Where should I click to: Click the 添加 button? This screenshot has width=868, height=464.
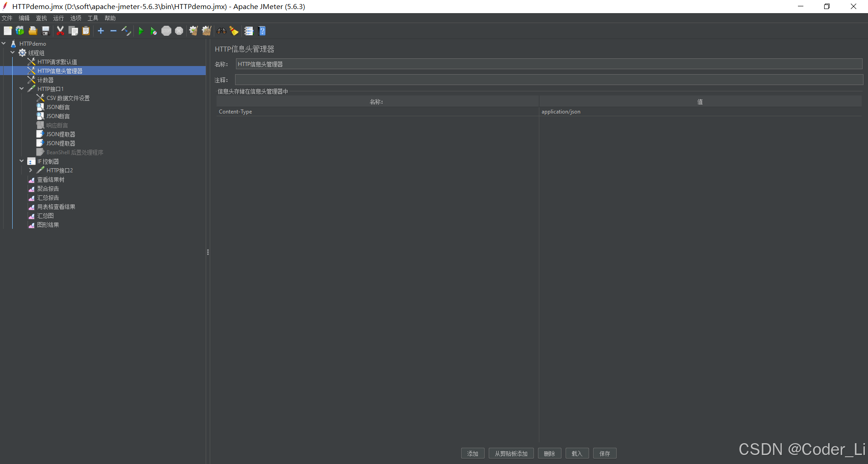coord(473,453)
